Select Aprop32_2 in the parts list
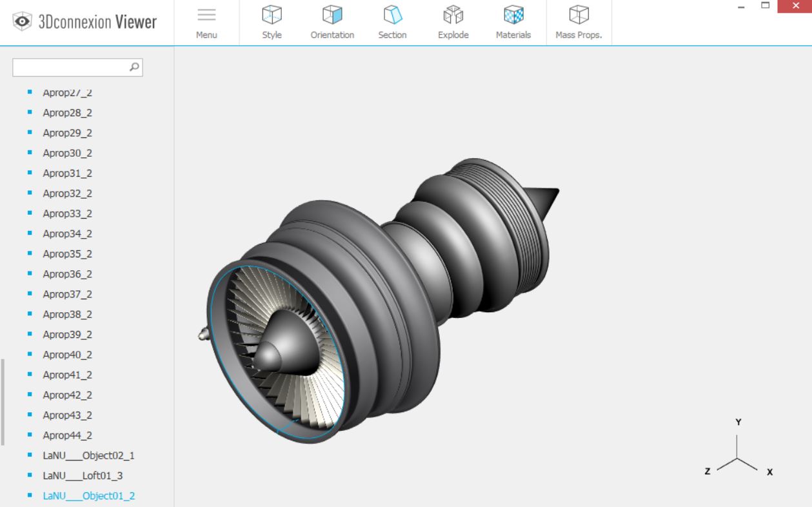 tap(67, 194)
